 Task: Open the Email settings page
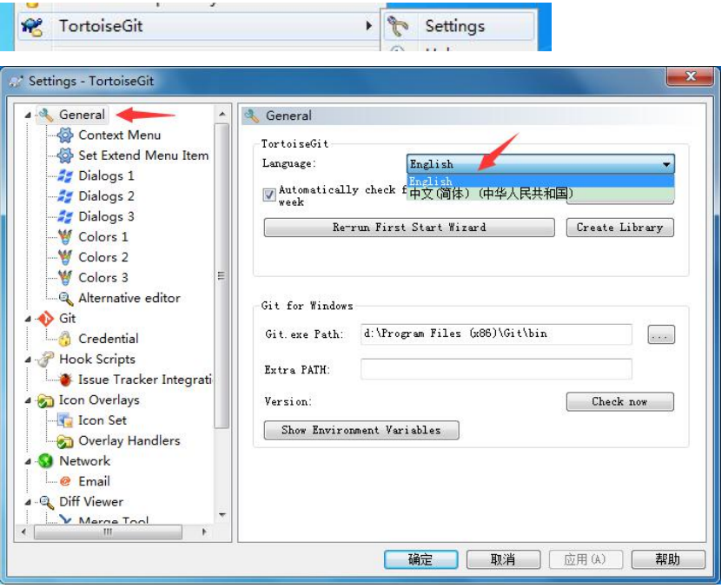point(94,481)
